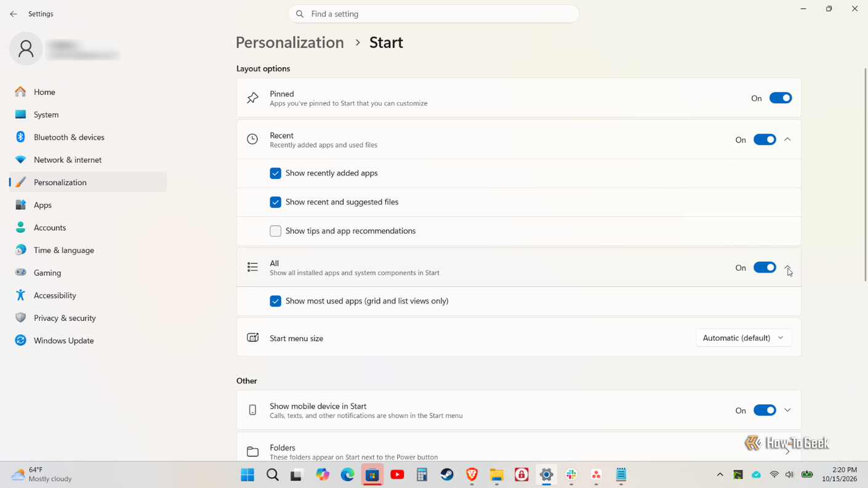The height and width of the screenshot is (488, 868).
Task: Open taskbar Search magnifier icon
Action: pyautogui.click(x=272, y=474)
